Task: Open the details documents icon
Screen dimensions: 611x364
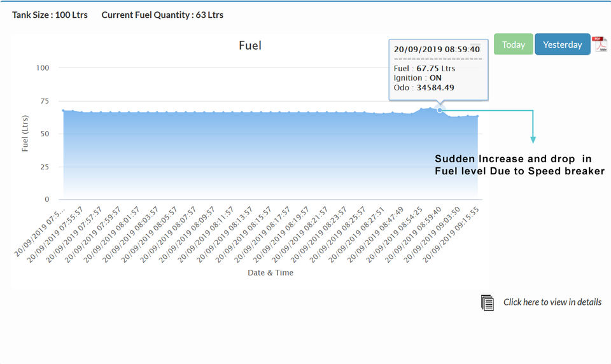Action: pos(487,303)
